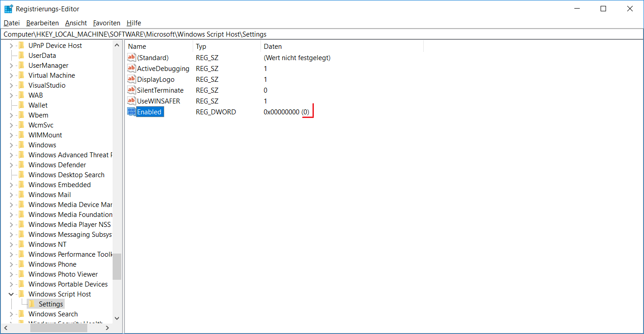The height and width of the screenshot is (334, 644).
Task: Expand the VisualStudio key
Action: pyautogui.click(x=11, y=85)
